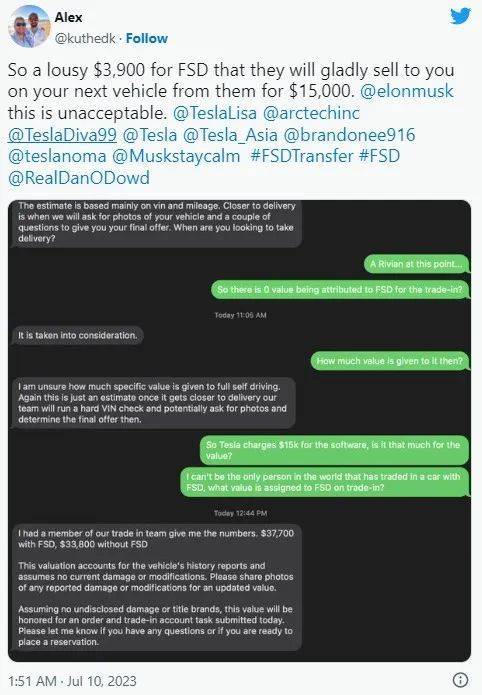Browse the #FSDTransfer hashtag
The height and width of the screenshot is (695, 482).
[x=302, y=156]
